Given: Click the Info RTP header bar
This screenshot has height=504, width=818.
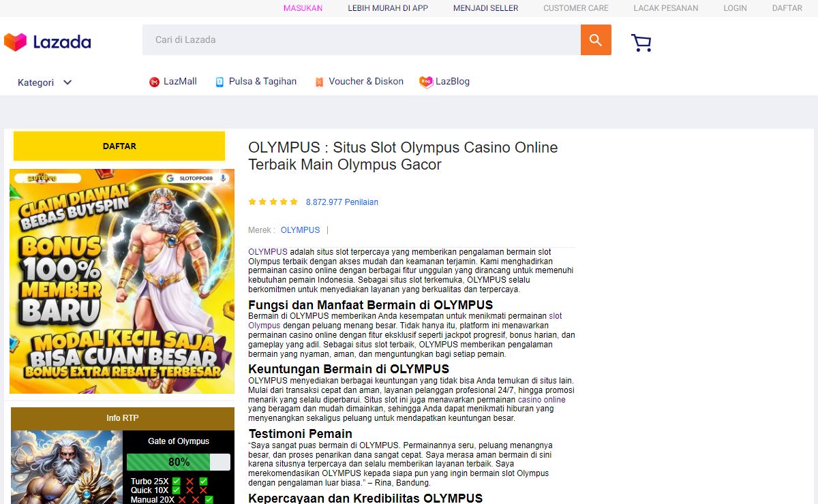Looking at the screenshot, I should 123,418.
